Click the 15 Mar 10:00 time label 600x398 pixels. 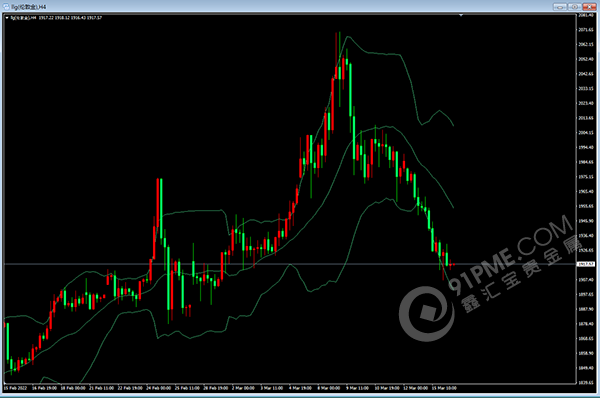click(x=444, y=388)
